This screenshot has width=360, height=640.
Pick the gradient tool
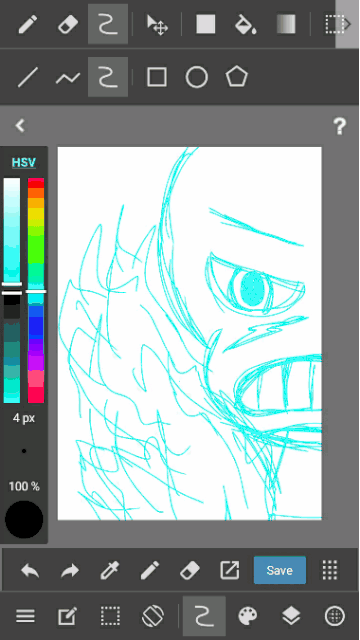click(x=286, y=24)
